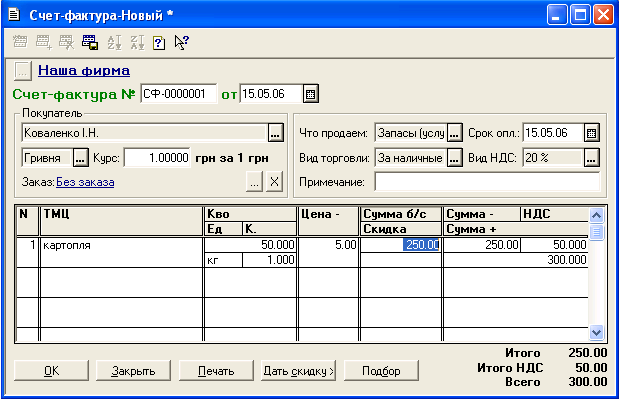The height and width of the screenshot is (399, 619).
Task: Click the table scrollbar down arrow
Action: (596, 333)
